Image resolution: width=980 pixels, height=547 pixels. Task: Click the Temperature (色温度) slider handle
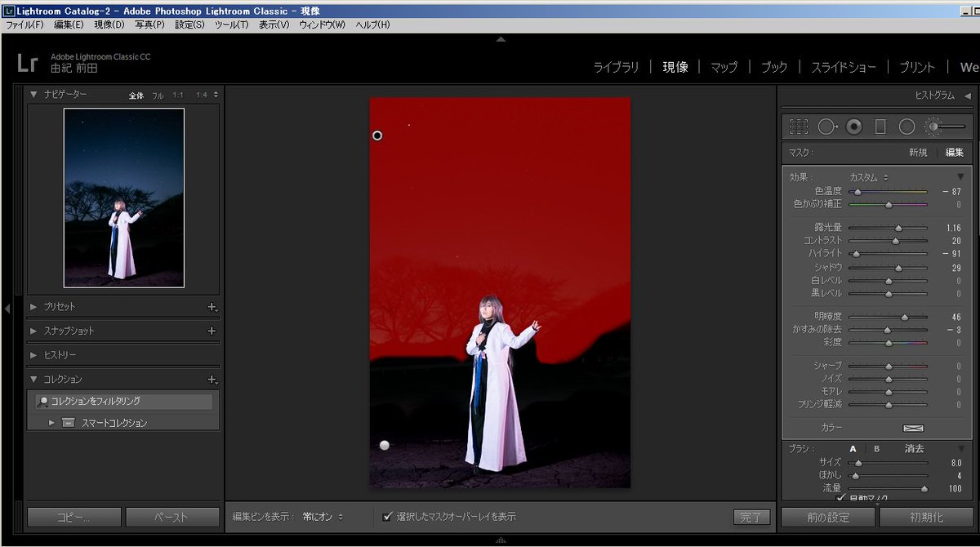click(x=857, y=192)
